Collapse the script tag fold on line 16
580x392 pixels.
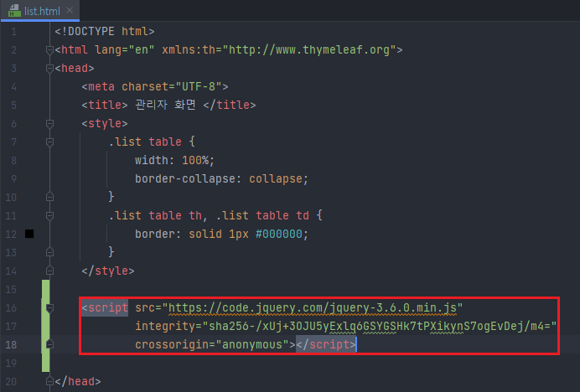tap(49, 307)
